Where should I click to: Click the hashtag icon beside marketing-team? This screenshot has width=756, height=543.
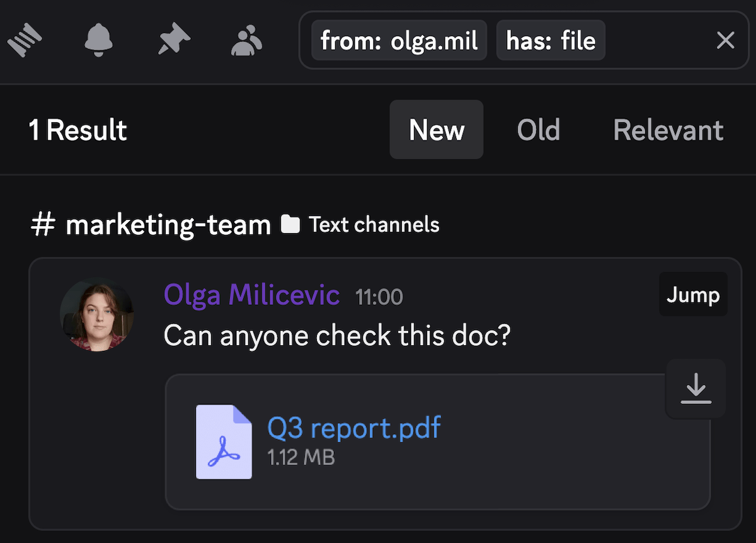(43, 224)
